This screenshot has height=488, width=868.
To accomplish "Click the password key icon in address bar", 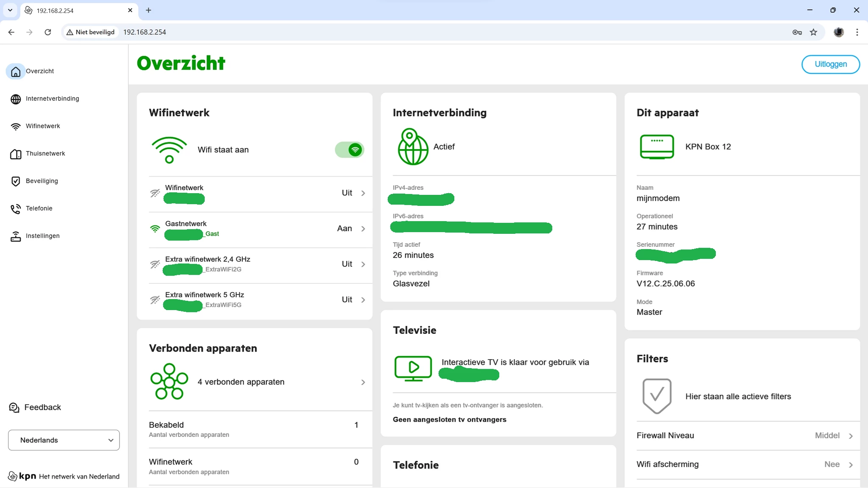I will (x=797, y=32).
